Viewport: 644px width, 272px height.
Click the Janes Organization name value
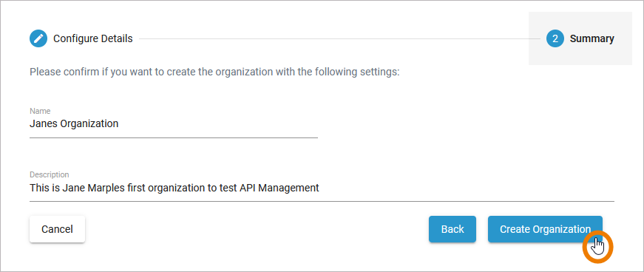74,123
